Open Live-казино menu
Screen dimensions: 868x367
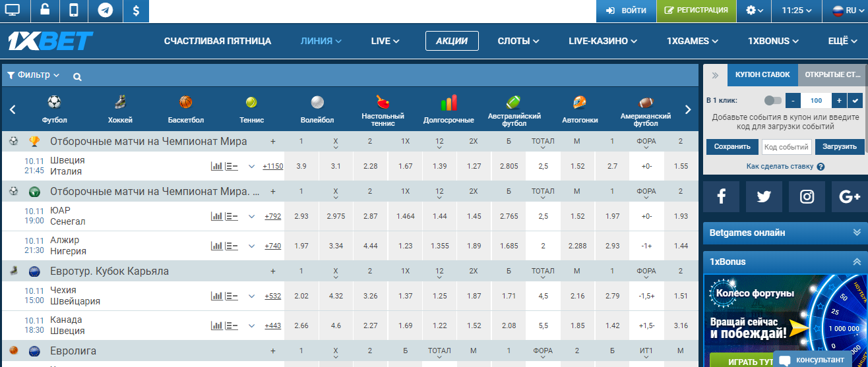coord(603,41)
